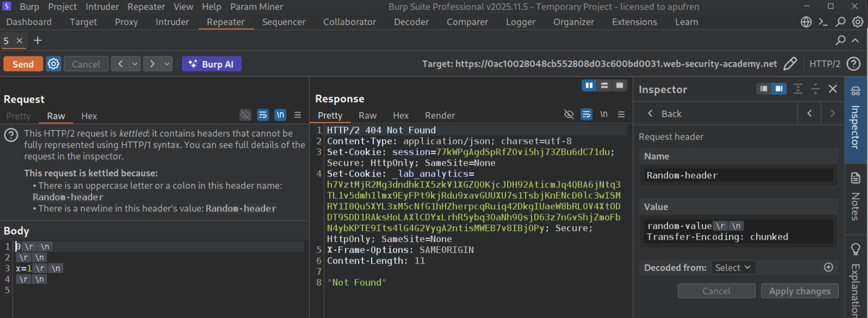The width and height of the screenshot is (868, 318).
Task: Open Burp Suite global settings gear
Action: [x=858, y=22]
